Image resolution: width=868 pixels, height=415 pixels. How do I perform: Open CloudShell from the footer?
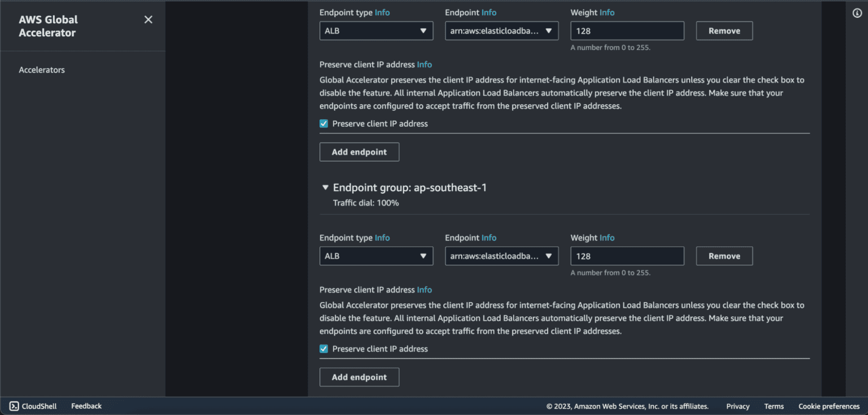coord(33,406)
